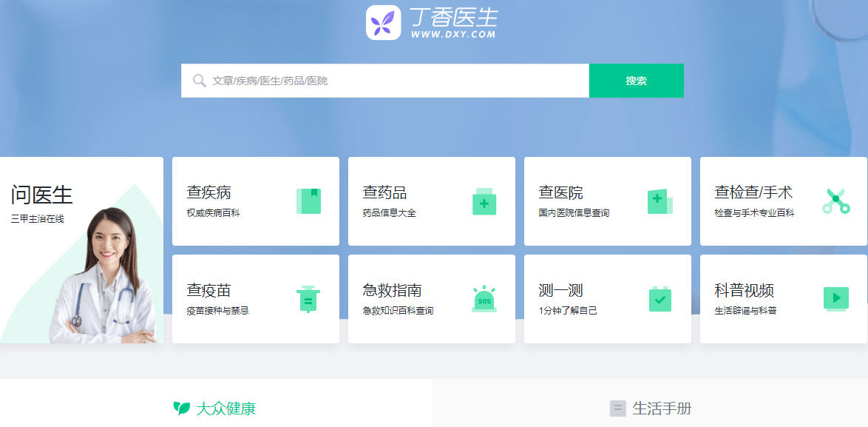Viewport: 868px width, 427px height.
Task: Click the 丁香医生 butterfly logo icon
Action: pyautogui.click(x=383, y=22)
